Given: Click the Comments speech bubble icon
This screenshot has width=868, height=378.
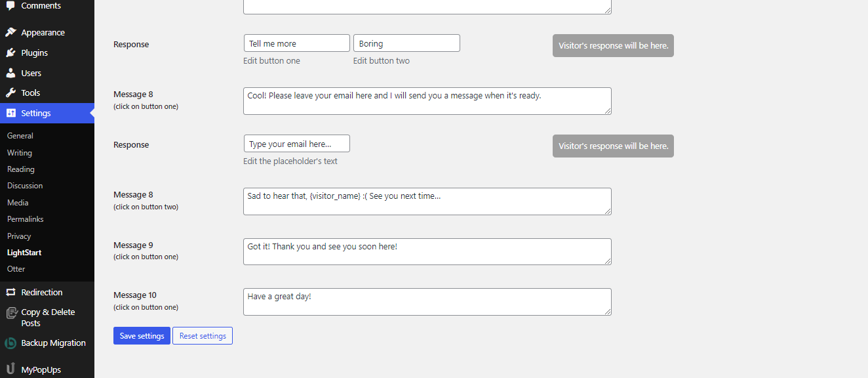Looking at the screenshot, I should point(10,6).
